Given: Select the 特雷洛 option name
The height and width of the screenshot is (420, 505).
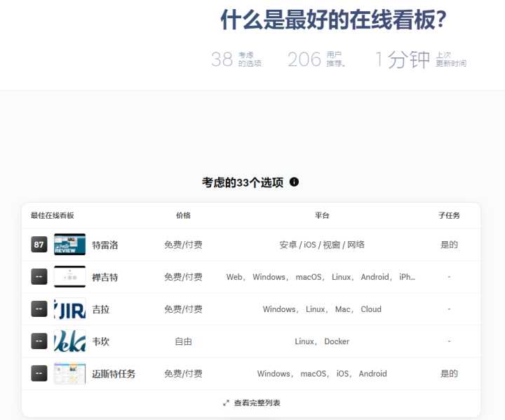Looking at the screenshot, I should tap(105, 245).
